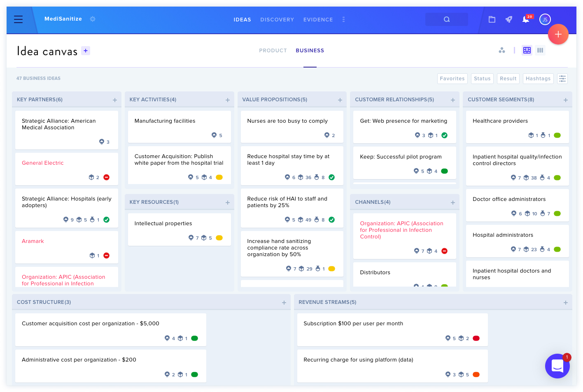Click the search field in header
This screenshot has width=583, height=392.
click(447, 19)
